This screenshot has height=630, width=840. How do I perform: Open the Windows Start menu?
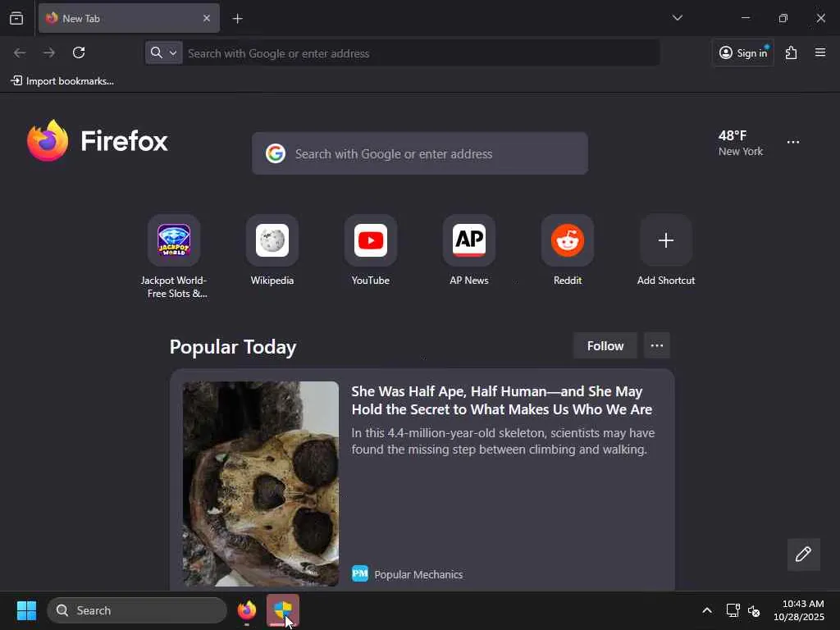point(26,610)
